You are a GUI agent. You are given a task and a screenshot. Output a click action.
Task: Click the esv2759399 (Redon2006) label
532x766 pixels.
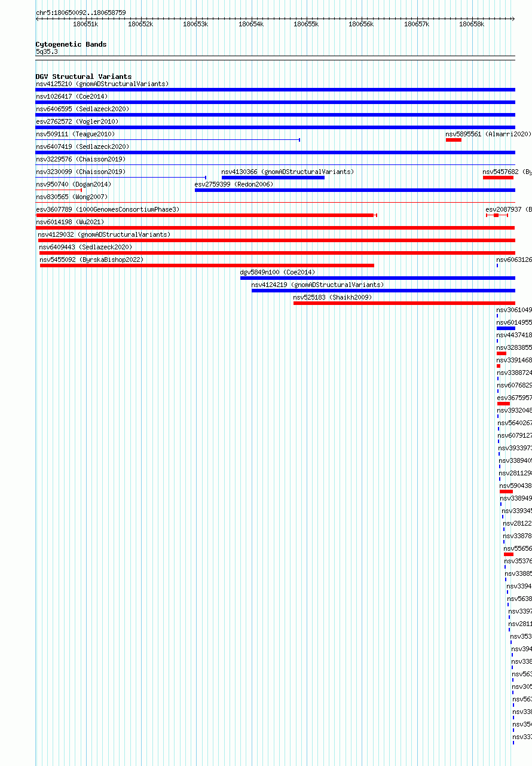click(234, 184)
